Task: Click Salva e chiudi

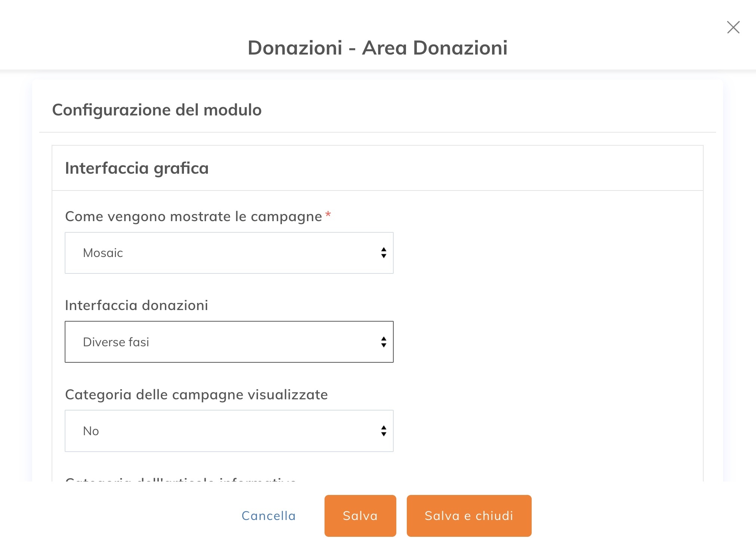Action: coord(469,516)
